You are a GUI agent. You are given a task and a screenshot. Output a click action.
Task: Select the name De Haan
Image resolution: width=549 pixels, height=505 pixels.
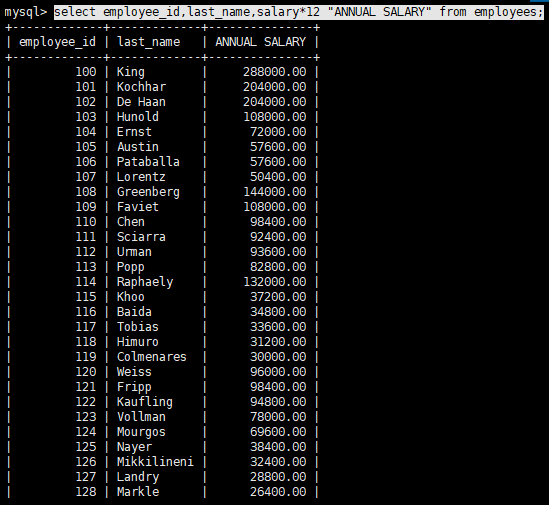[x=141, y=102]
